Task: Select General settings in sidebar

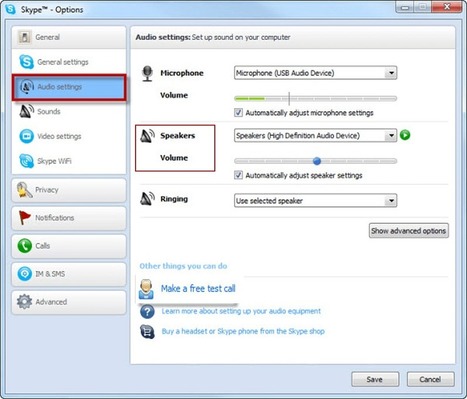Action: click(x=69, y=62)
